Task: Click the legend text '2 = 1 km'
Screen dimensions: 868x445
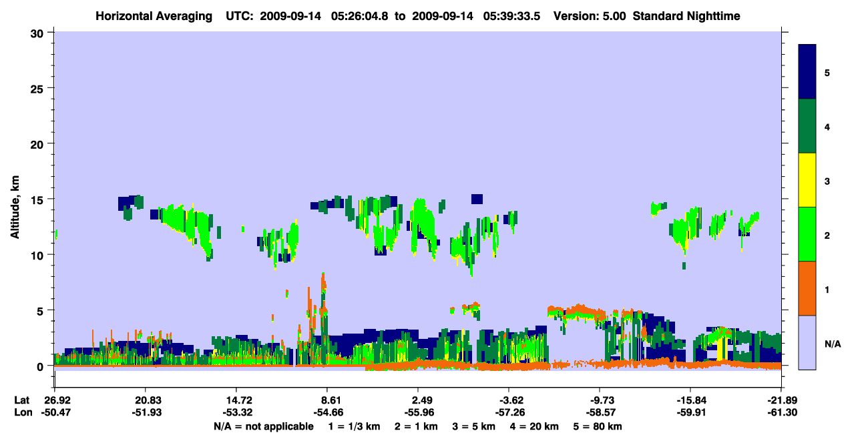Action: 416,426
